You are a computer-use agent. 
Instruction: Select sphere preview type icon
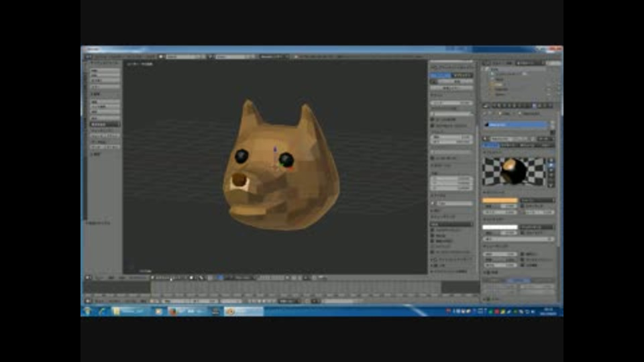(551, 165)
